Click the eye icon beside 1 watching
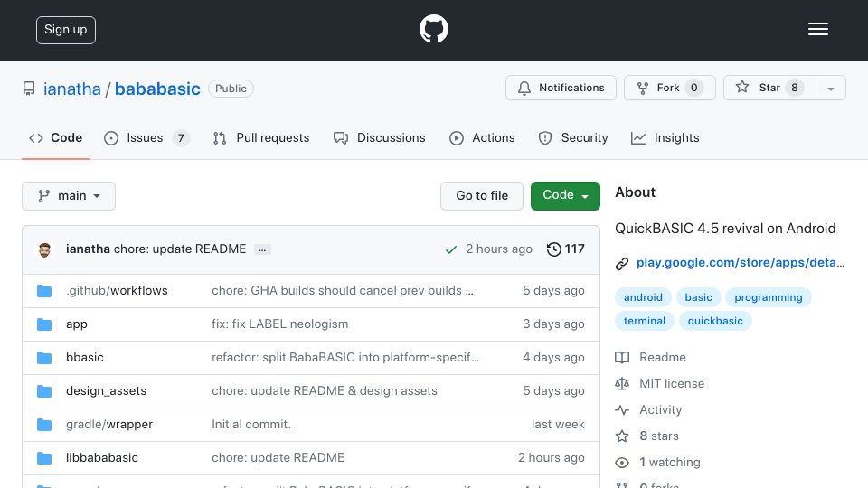Image resolution: width=868 pixels, height=488 pixels. tap(622, 463)
